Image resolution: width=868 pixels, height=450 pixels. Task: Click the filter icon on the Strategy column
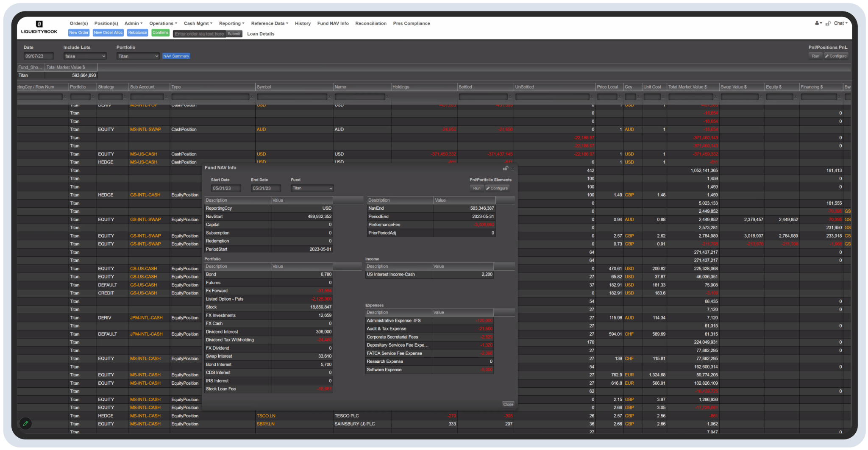pyautogui.click(x=125, y=97)
